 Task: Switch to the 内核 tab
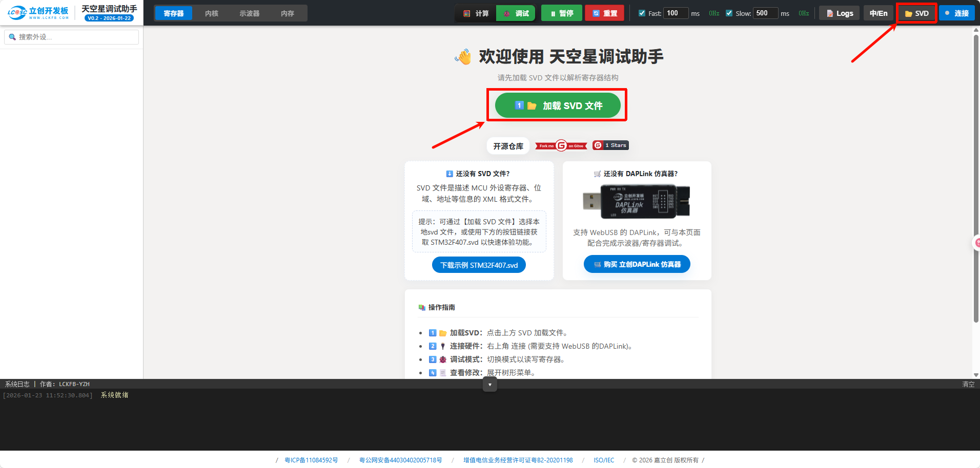(211, 13)
